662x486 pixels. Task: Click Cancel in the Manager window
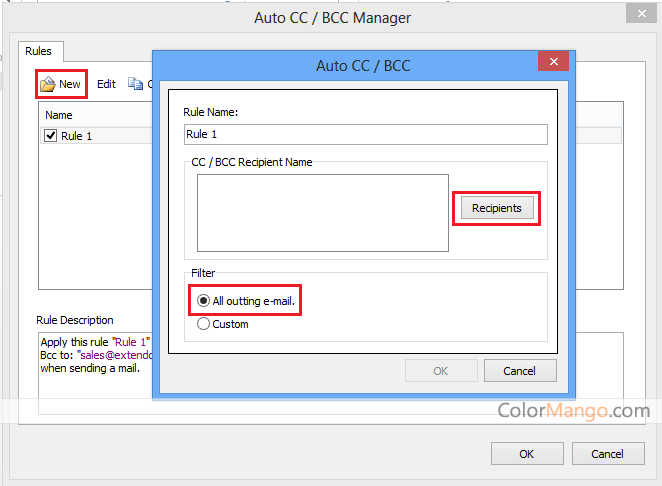[x=607, y=453]
